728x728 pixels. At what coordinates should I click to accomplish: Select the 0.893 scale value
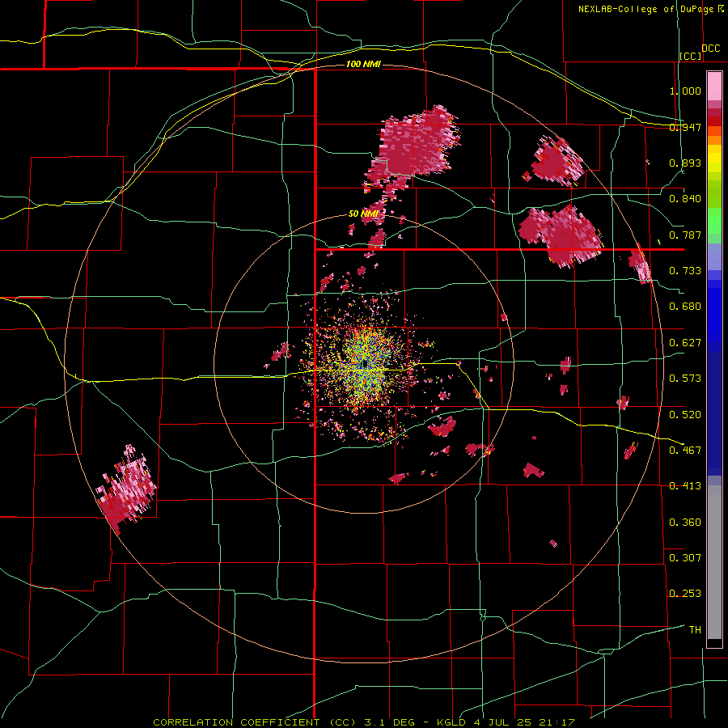tap(685, 163)
